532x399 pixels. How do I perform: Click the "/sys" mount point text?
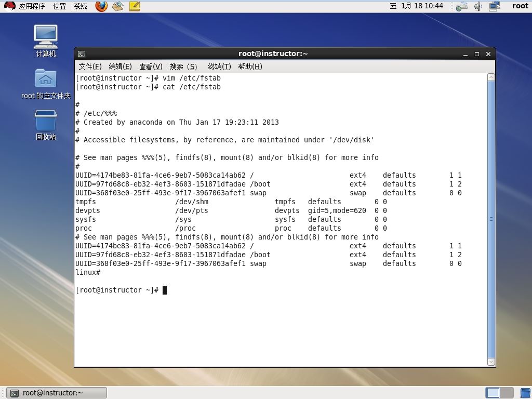tap(183, 219)
